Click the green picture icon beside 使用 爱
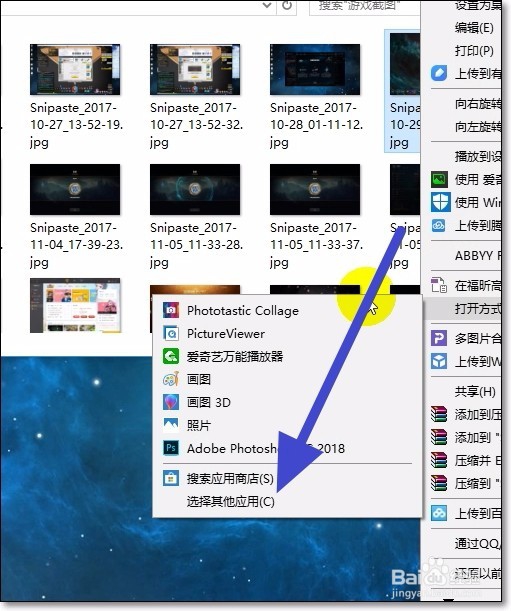The image size is (511, 611). click(439, 179)
